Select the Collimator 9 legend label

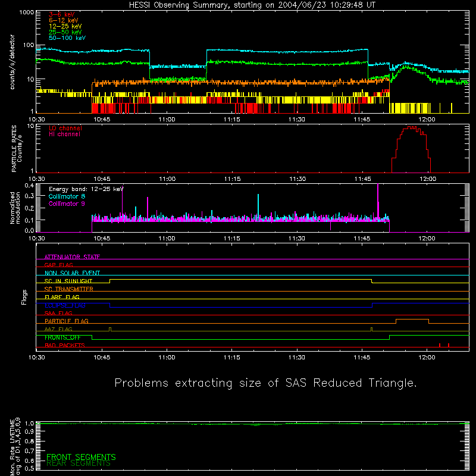point(67,203)
